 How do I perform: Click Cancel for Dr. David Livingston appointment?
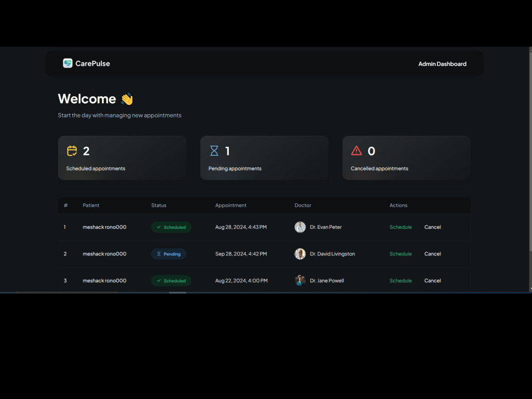pyautogui.click(x=433, y=254)
